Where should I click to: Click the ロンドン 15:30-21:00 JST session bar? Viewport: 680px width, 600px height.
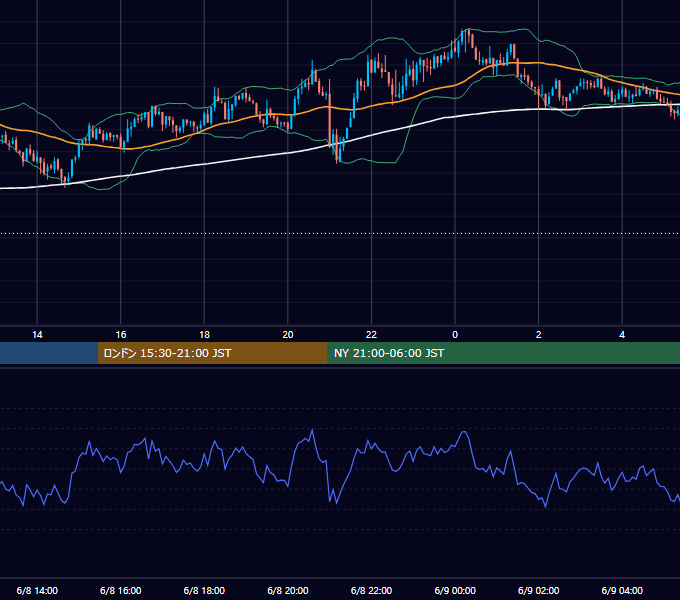(x=212, y=353)
